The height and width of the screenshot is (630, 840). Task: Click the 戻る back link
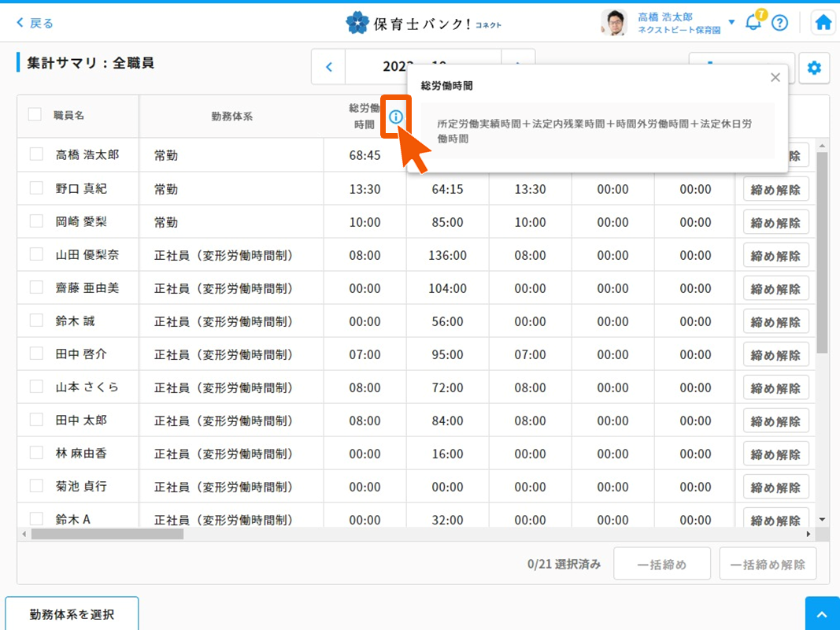coord(35,23)
